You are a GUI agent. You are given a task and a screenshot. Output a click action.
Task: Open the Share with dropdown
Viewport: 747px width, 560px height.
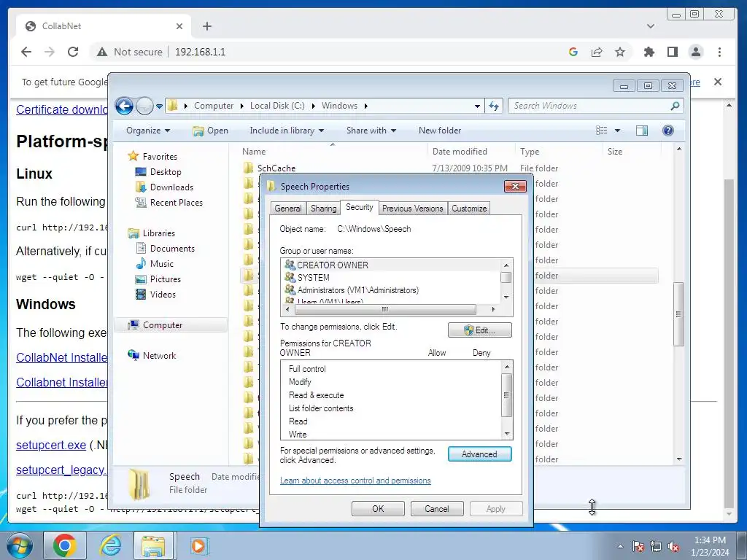(371, 131)
